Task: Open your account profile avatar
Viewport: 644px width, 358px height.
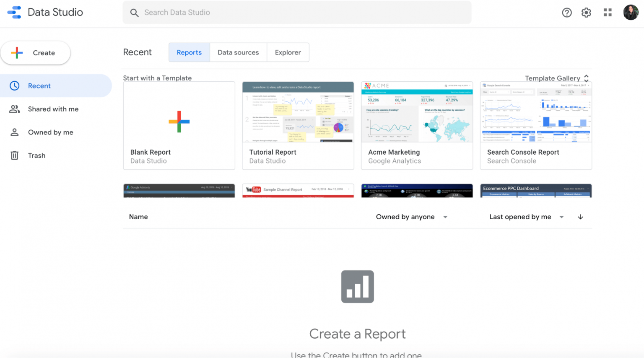Action: pos(631,13)
